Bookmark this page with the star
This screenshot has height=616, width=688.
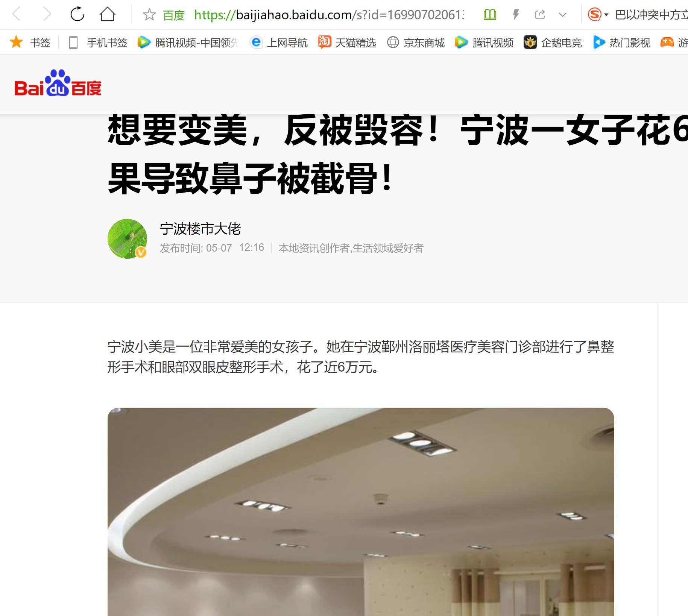tap(149, 15)
